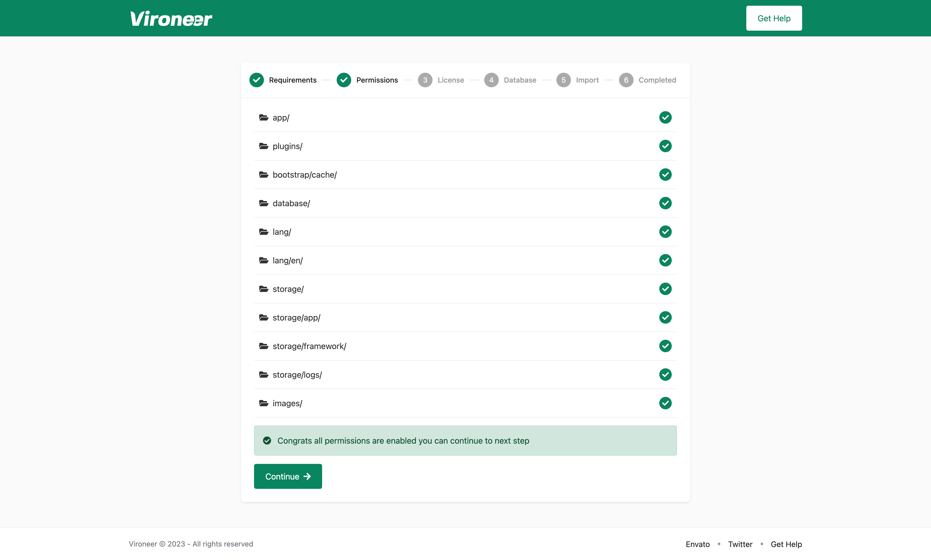Screen dimensions: 931x560
Task: Click the folder icon beside plugins/
Action: coord(263,146)
